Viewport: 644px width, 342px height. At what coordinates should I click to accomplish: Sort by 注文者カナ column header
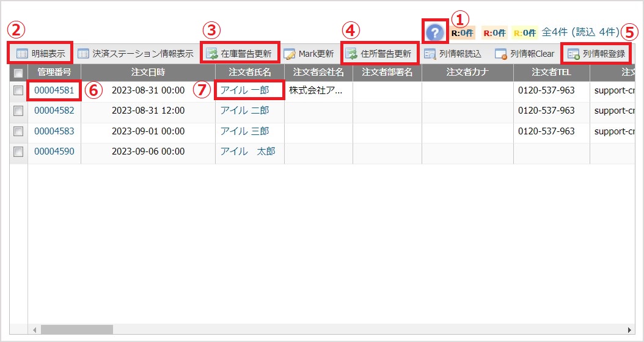(x=467, y=73)
